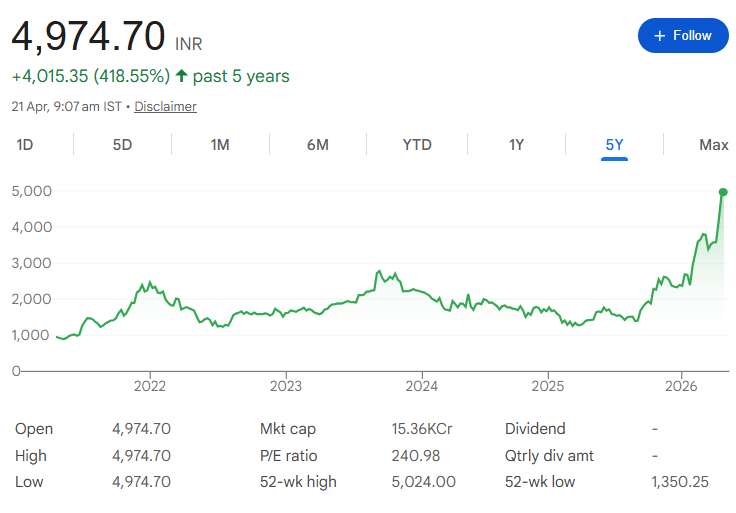Open the Disclaimer link
736x513 pixels.
165,106
